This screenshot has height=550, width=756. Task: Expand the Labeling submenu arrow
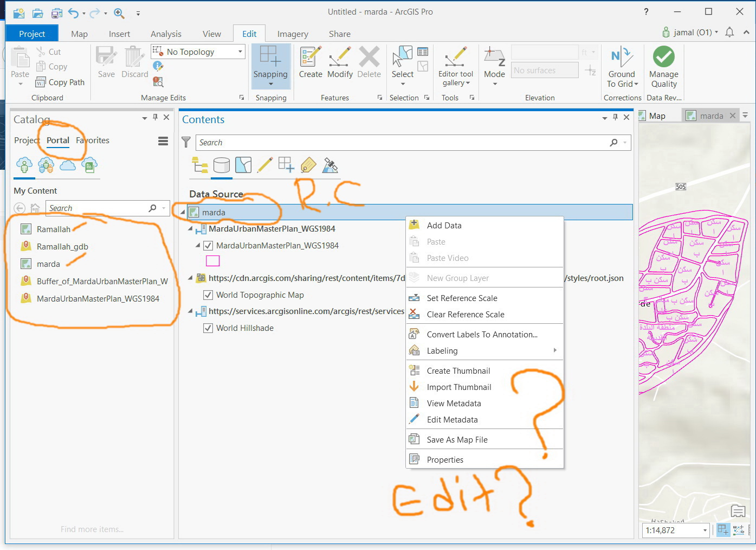tap(555, 350)
